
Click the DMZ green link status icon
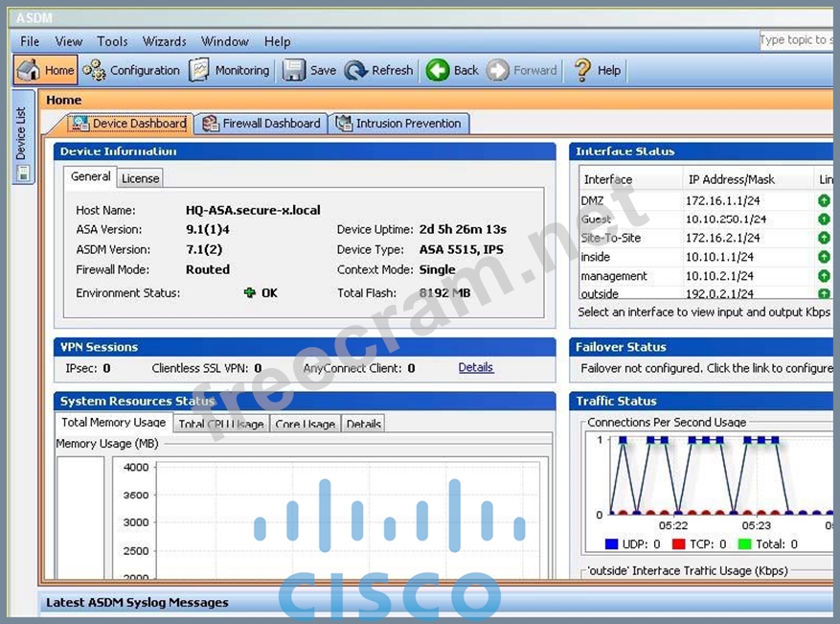pos(824,200)
